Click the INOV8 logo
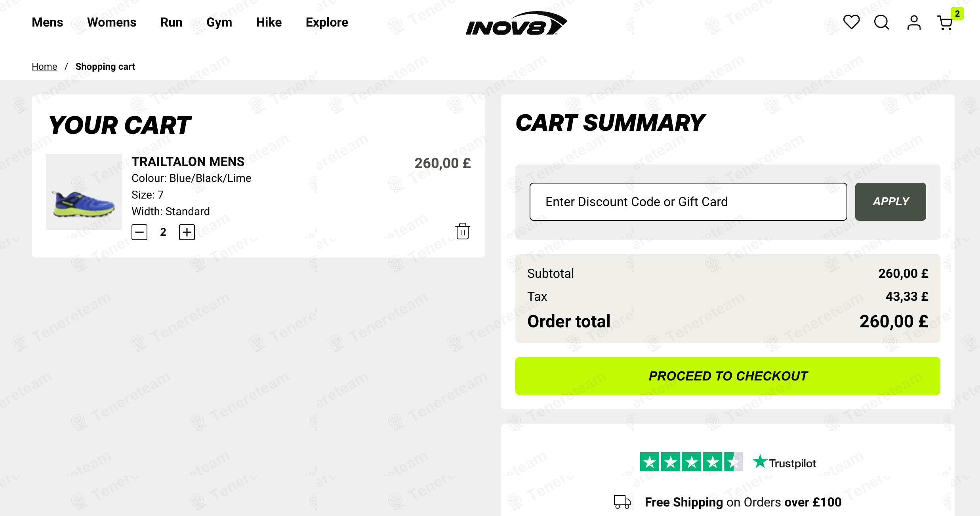Image resolution: width=980 pixels, height=516 pixels. click(x=516, y=23)
